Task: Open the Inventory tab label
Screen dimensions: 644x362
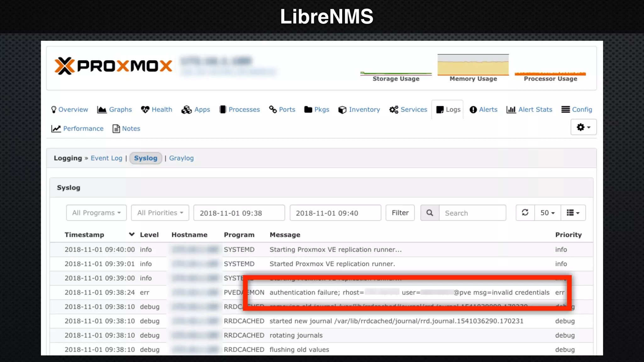Action: pos(364,109)
